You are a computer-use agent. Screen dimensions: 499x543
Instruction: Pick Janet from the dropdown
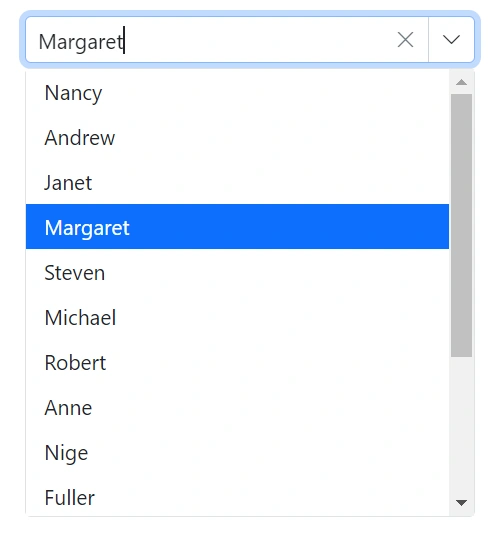(x=238, y=182)
